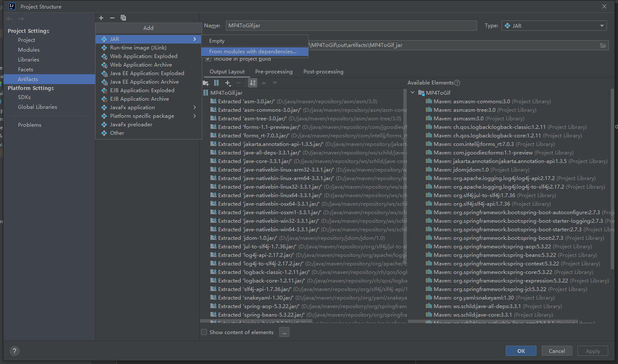Collapse the MP4ToGif available elements node

coord(412,93)
